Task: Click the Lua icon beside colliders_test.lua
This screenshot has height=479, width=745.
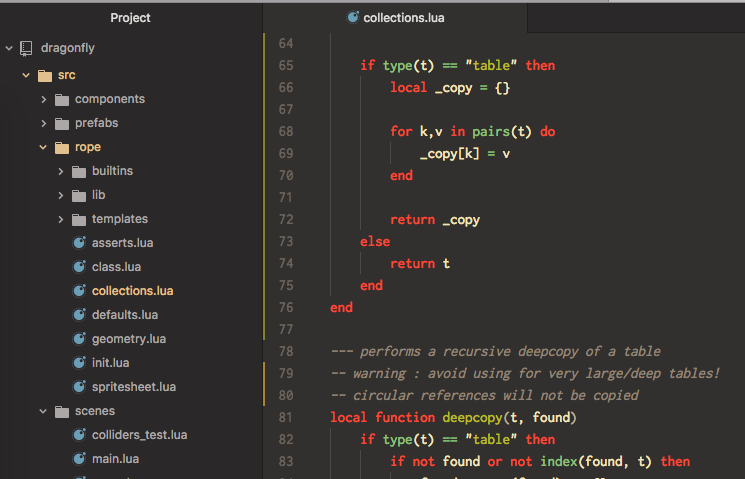Action: (79, 435)
